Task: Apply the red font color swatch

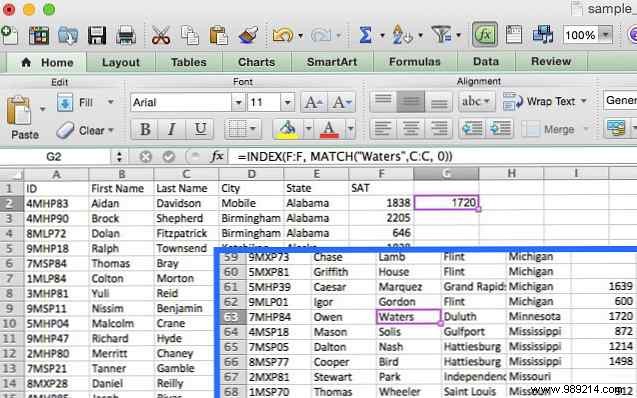Action: click(x=329, y=130)
